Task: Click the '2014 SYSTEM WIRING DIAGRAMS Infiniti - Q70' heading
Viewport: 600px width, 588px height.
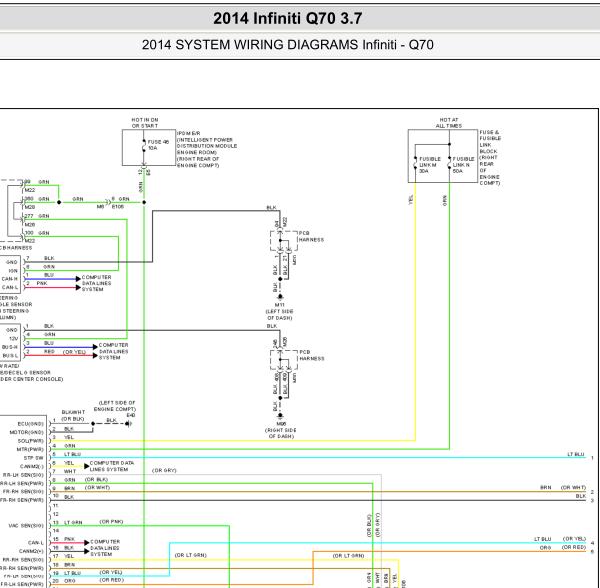Action: pyautogui.click(x=287, y=45)
